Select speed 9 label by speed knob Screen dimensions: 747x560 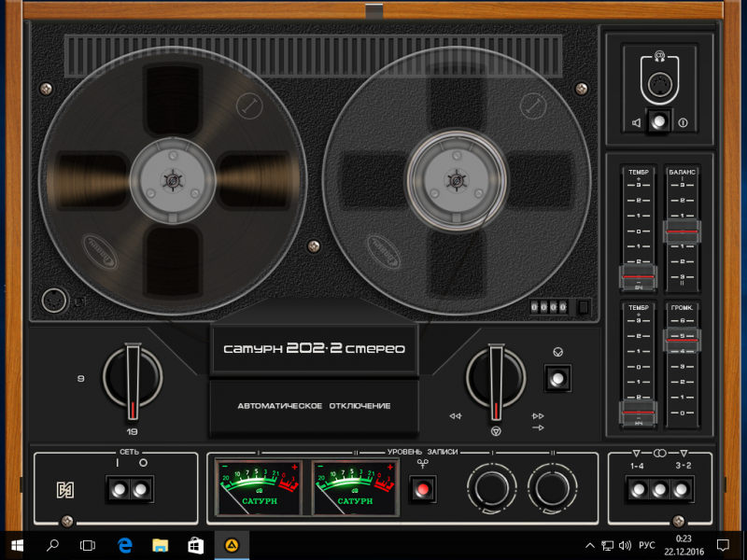pyautogui.click(x=80, y=379)
